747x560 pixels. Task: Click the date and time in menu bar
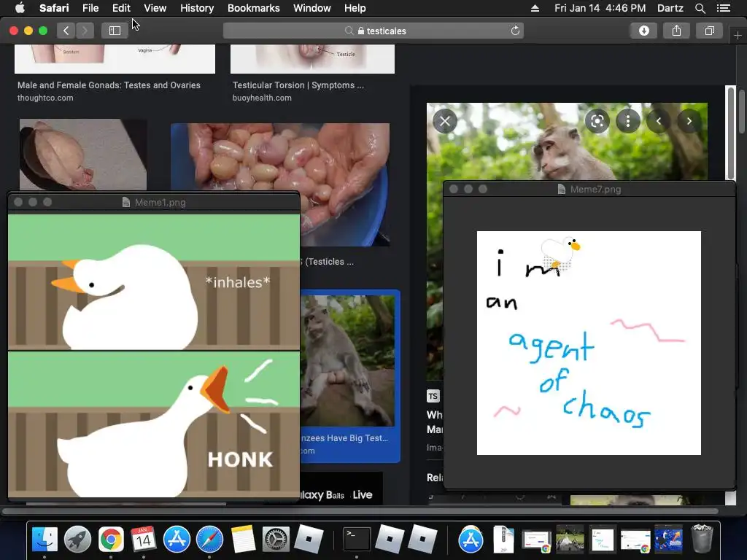pos(600,8)
